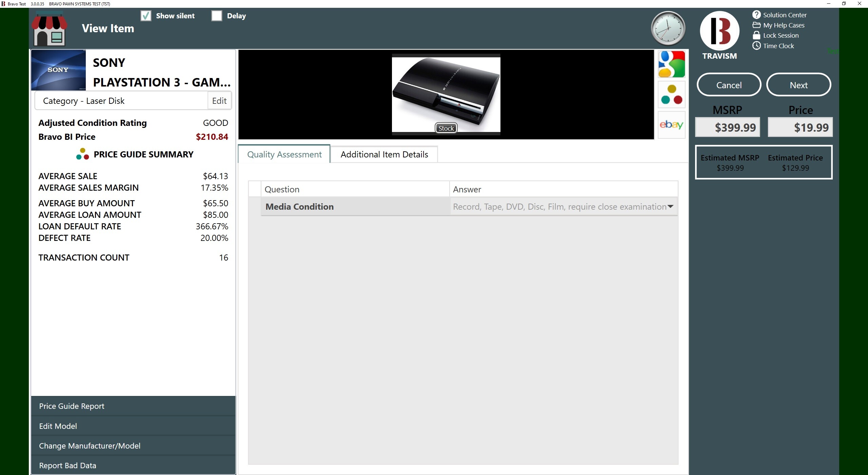Open the My Help Cases link
Viewport: 868px width, 475px height.
[784, 25]
